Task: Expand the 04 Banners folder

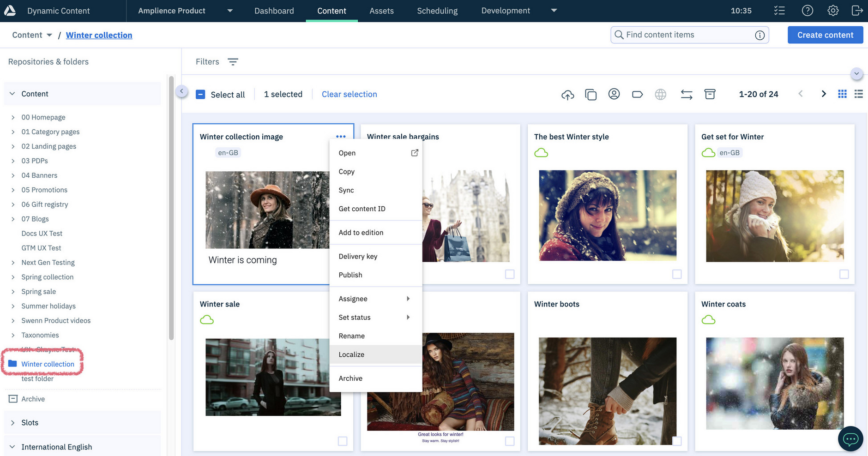Action: 13,176
